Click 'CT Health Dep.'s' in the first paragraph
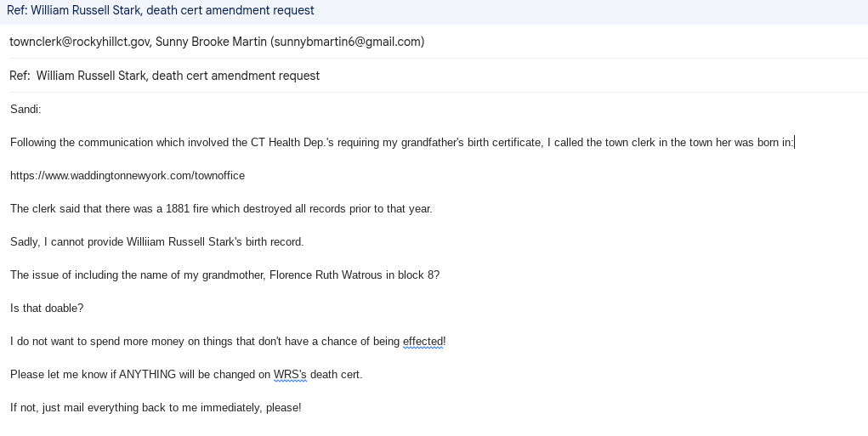Screen dimensions: 868x436 coord(292,143)
